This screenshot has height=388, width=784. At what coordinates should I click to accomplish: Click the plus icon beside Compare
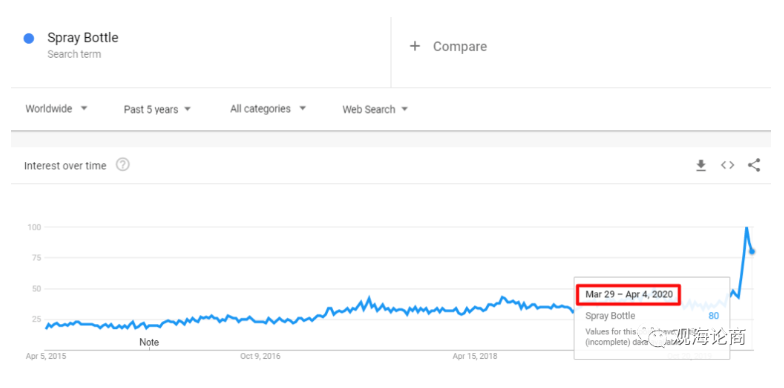point(414,46)
